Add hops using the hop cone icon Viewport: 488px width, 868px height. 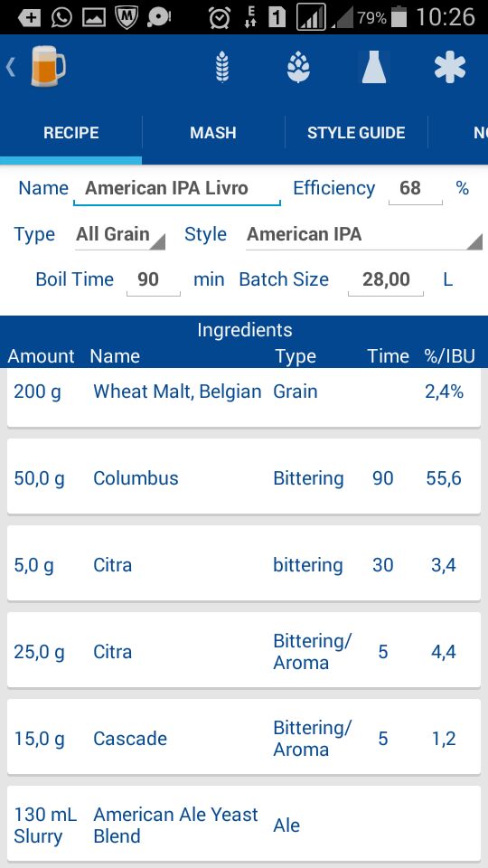click(x=298, y=68)
